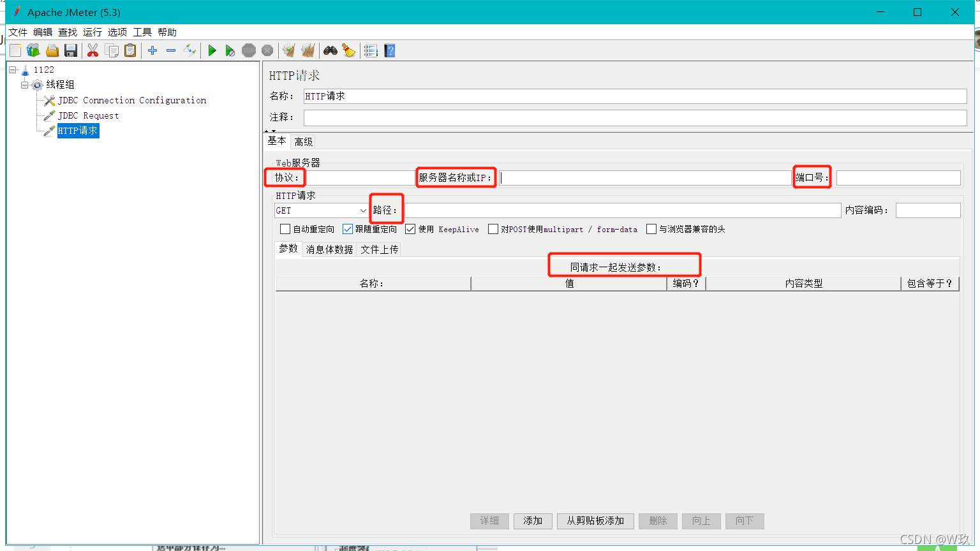Open the Templates icon in toolbar

point(34,50)
